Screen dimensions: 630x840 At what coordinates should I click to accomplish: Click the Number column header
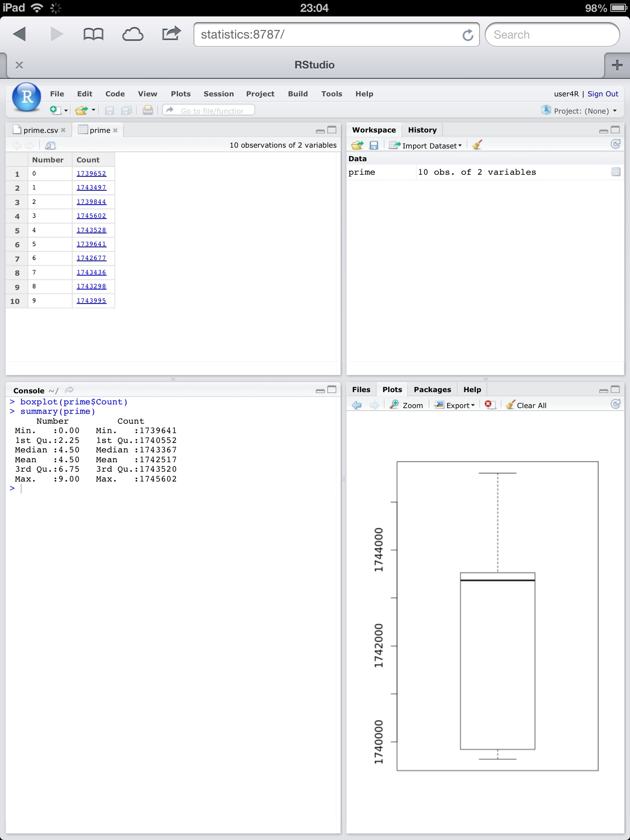tap(50, 160)
